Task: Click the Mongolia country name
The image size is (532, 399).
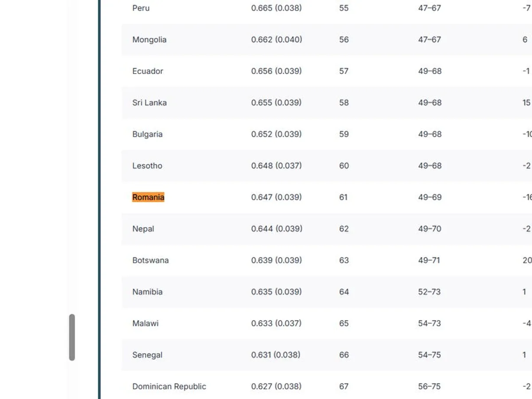Action: (x=149, y=39)
